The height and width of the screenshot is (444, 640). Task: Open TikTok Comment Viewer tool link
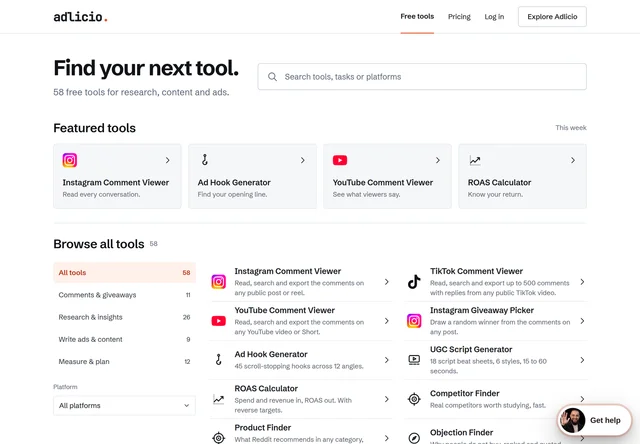(496, 282)
